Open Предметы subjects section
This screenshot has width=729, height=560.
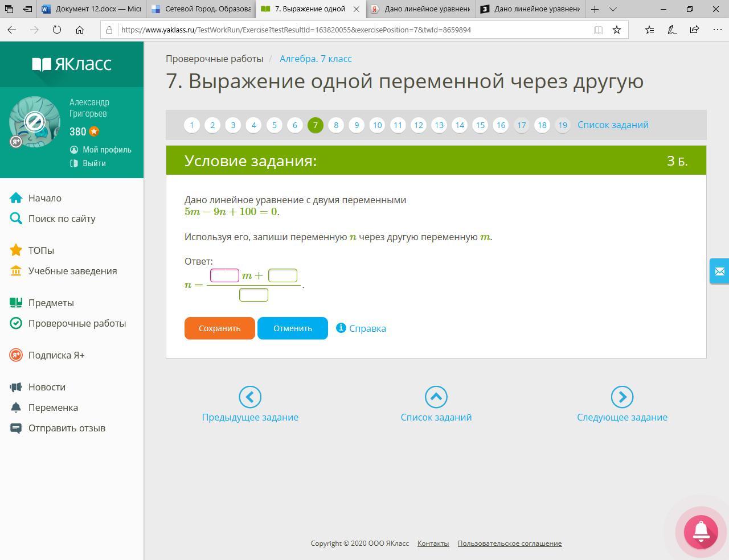pyautogui.click(x=51, y=303)
